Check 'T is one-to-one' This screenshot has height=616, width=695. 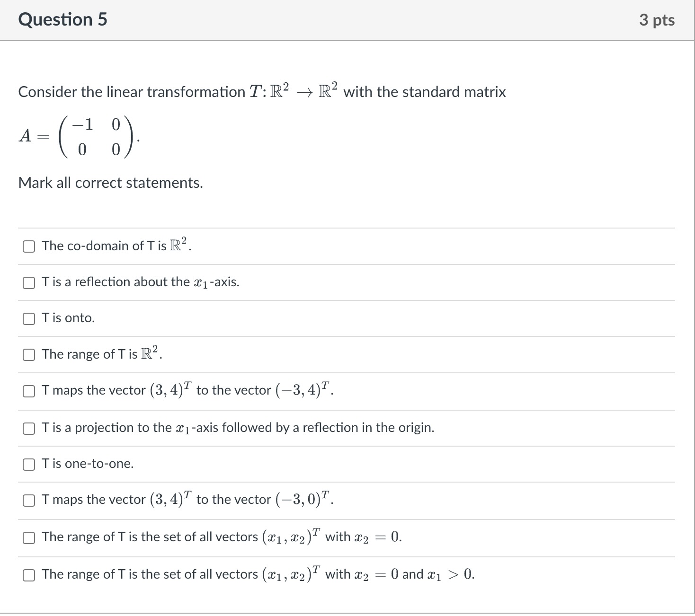[x=29, y=465]
